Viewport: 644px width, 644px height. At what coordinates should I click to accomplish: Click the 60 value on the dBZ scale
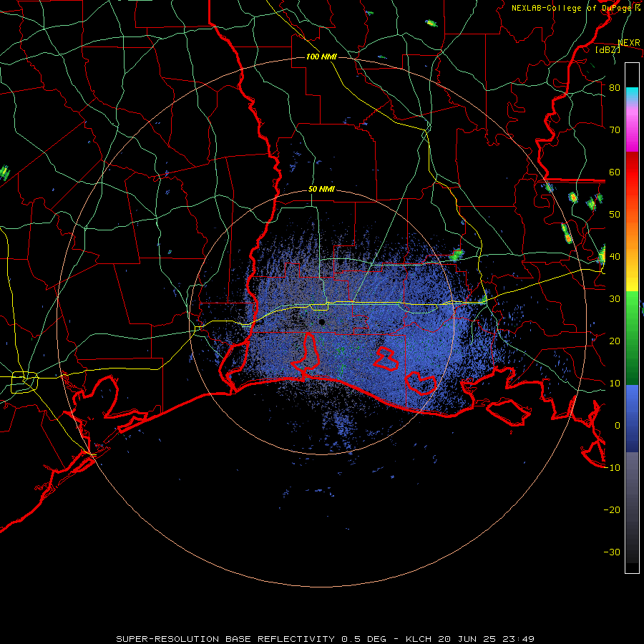point(615,172)
